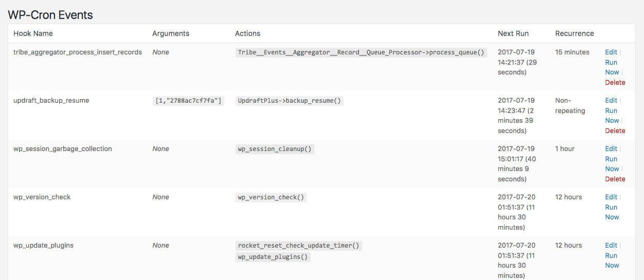Viewport: 644px width, 280px height.
Task: Click the Next Run column header
Action: click(x=513, y=33)
